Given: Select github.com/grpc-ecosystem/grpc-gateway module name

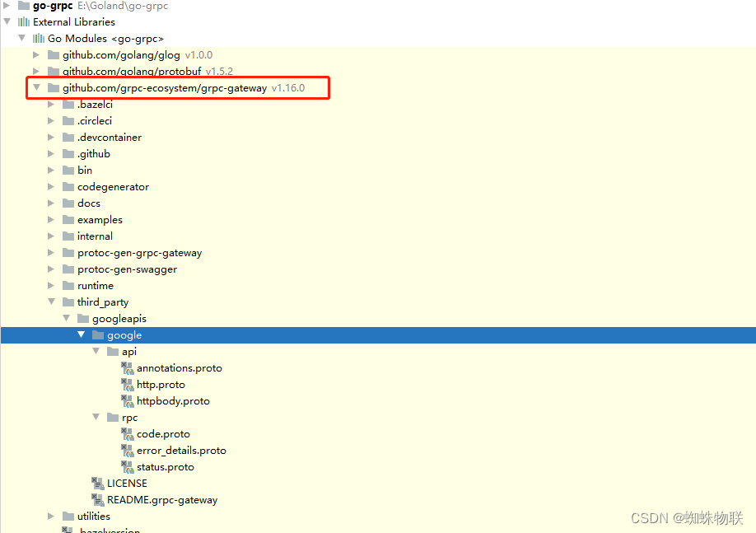Looking at the screenshot, I should coord(165,88).
